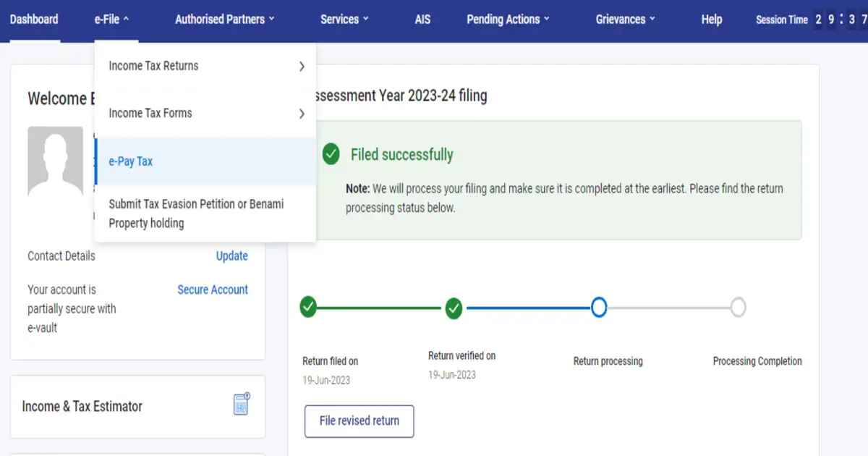Click the profile avatar picture
868x456 pixels.
tap(55, 161)
